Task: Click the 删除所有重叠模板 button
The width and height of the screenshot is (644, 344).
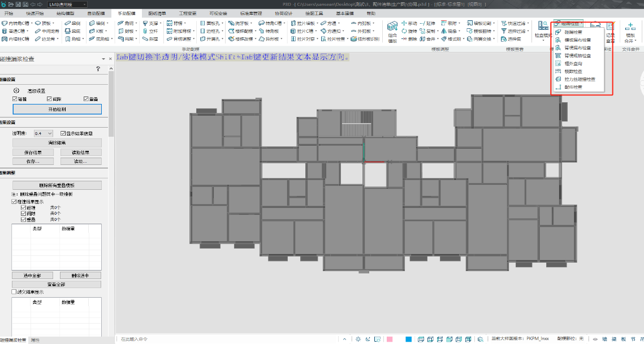Action: (x=57, y=185)
